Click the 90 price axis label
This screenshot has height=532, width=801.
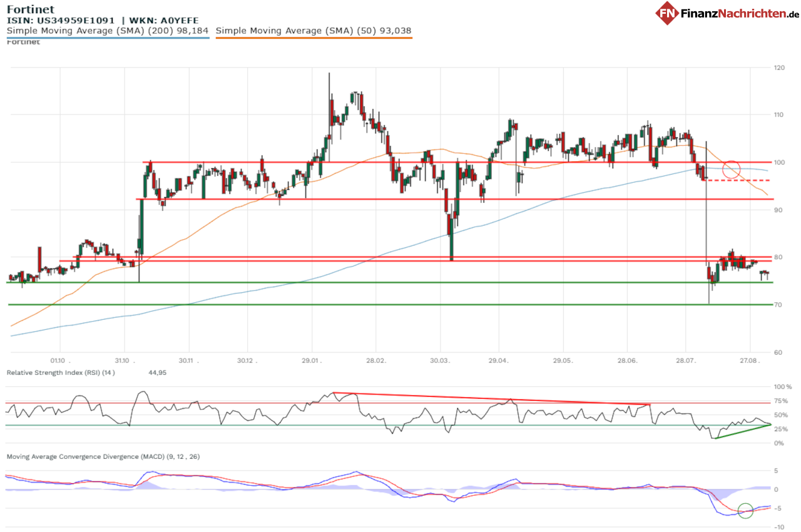(x=778, y=210)
